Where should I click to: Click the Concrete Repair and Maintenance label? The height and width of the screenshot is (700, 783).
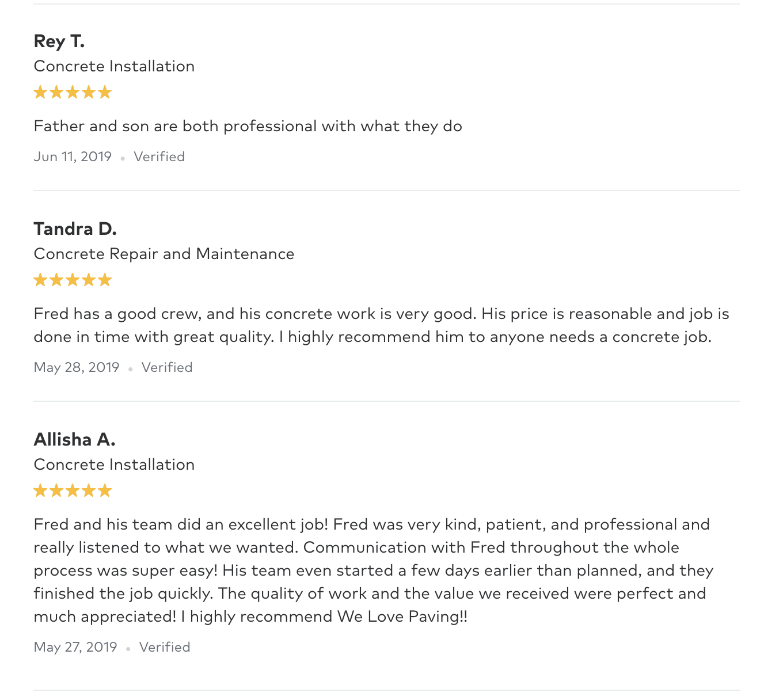pyautogui.click(x=164, y=254)
